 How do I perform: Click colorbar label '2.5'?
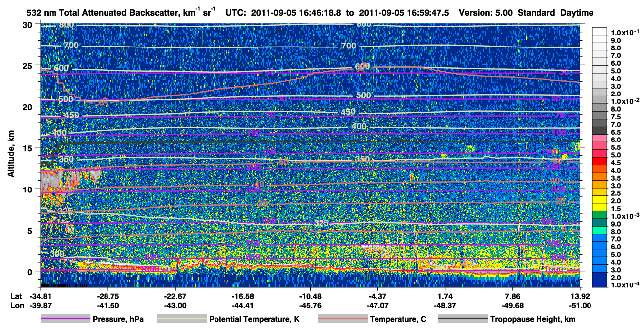coord(616,194)
